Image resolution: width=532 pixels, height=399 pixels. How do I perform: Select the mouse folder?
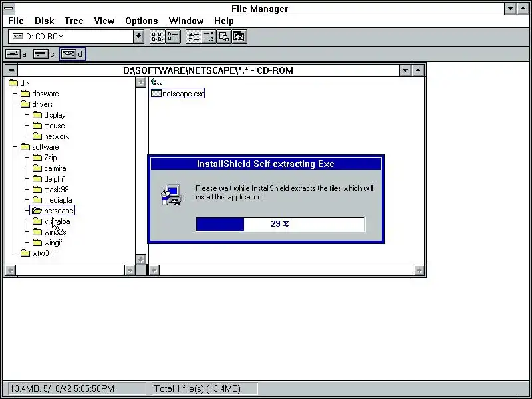pyautogui.click(x=49, y=126)
